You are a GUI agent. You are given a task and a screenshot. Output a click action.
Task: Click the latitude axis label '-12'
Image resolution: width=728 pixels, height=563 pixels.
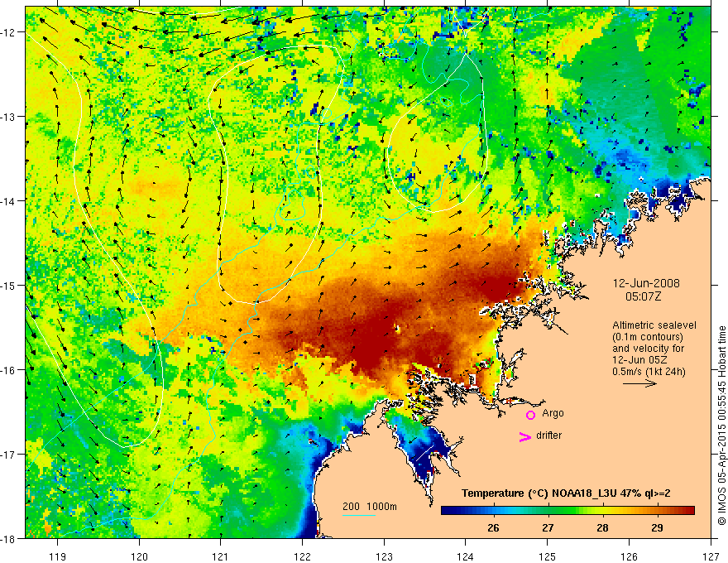(9, 32)
